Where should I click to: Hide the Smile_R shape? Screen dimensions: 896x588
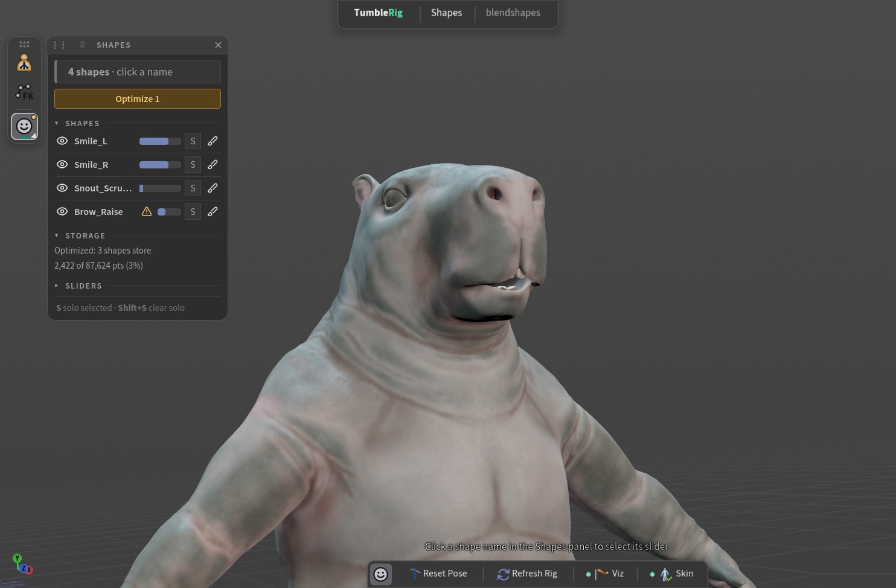coord(62,165)
